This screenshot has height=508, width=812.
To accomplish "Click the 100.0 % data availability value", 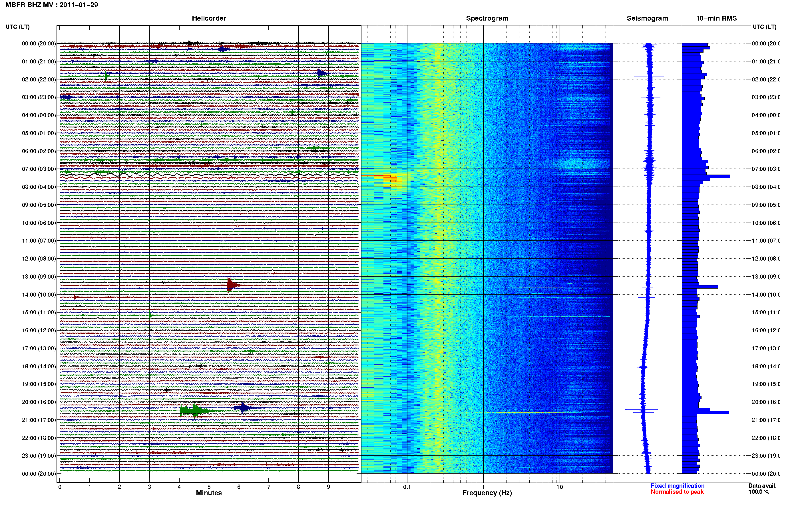I will tap(759, 492).
